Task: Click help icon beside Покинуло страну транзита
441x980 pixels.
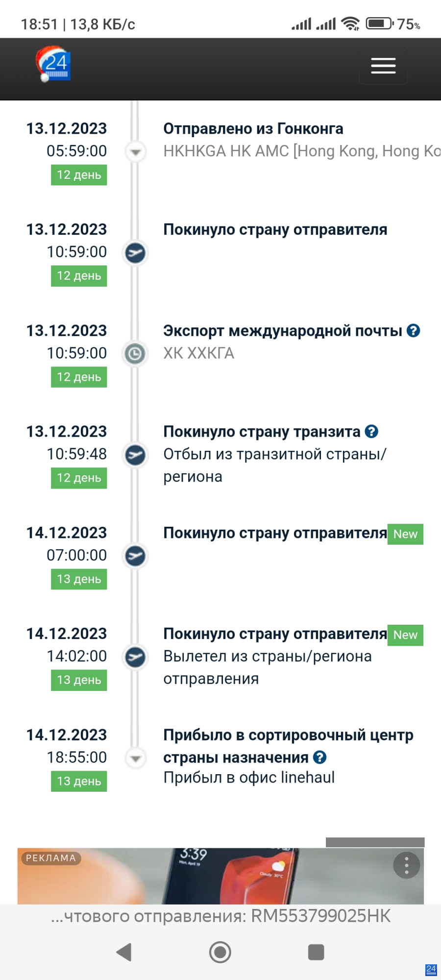Action: 372,432
